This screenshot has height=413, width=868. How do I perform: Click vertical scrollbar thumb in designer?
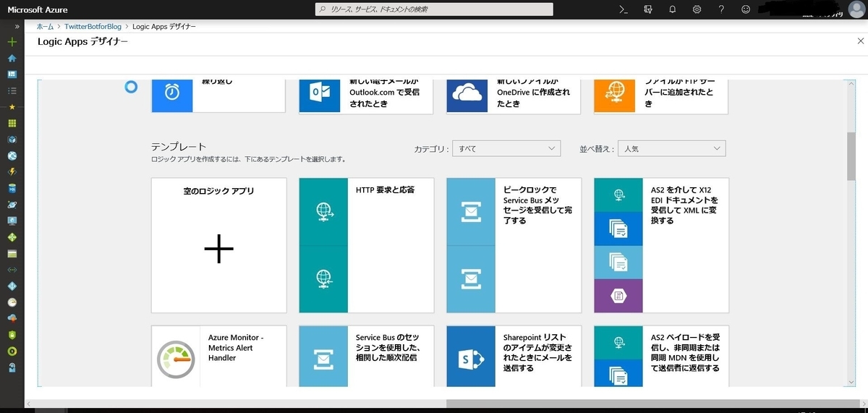[x=851, y=156]
